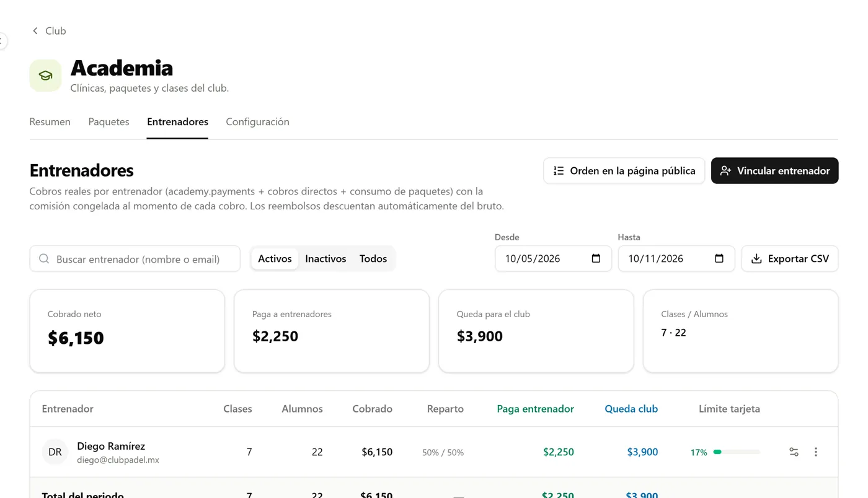Click the 17% card limit progress bar
The width and height of the screenshot is (868, 498).
737,452
